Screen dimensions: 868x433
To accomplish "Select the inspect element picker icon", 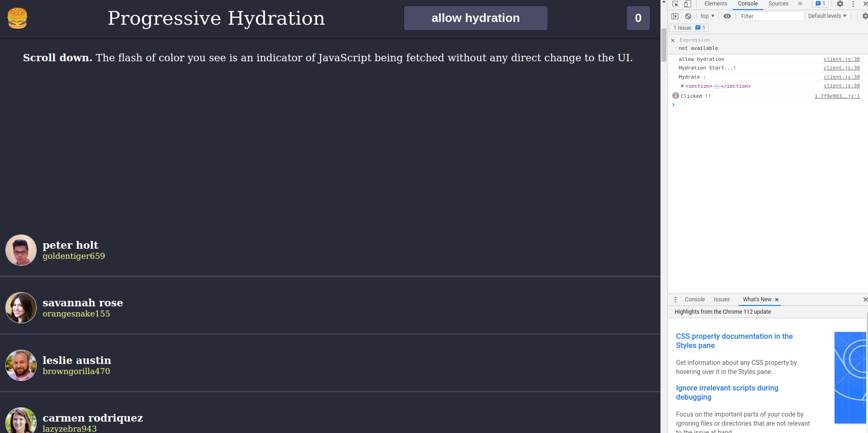I will pyautogui.click(x=675, y=4).
